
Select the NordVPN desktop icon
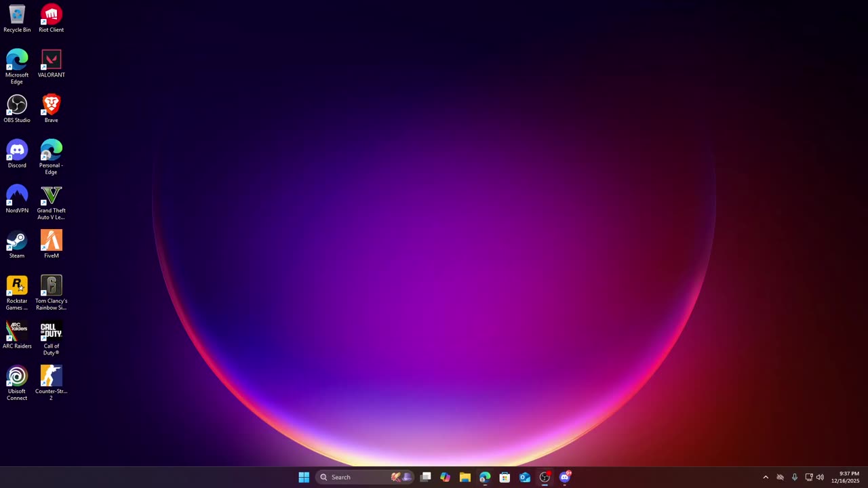click(17, 199)
